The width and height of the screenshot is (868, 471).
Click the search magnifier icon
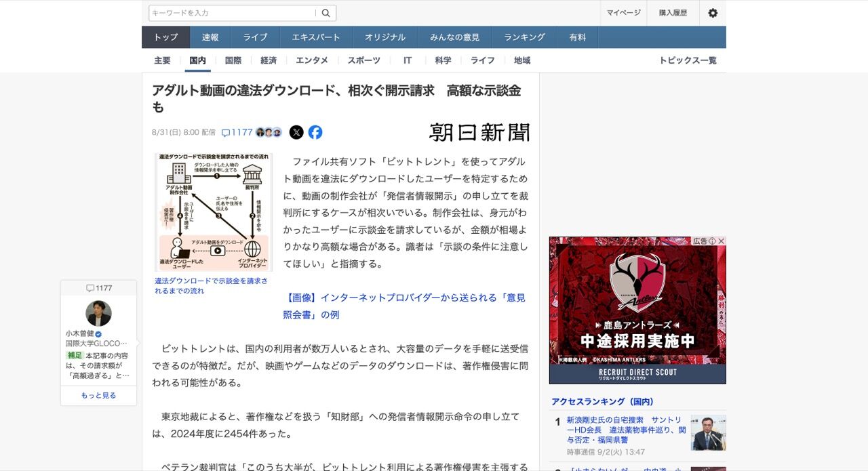326,13
